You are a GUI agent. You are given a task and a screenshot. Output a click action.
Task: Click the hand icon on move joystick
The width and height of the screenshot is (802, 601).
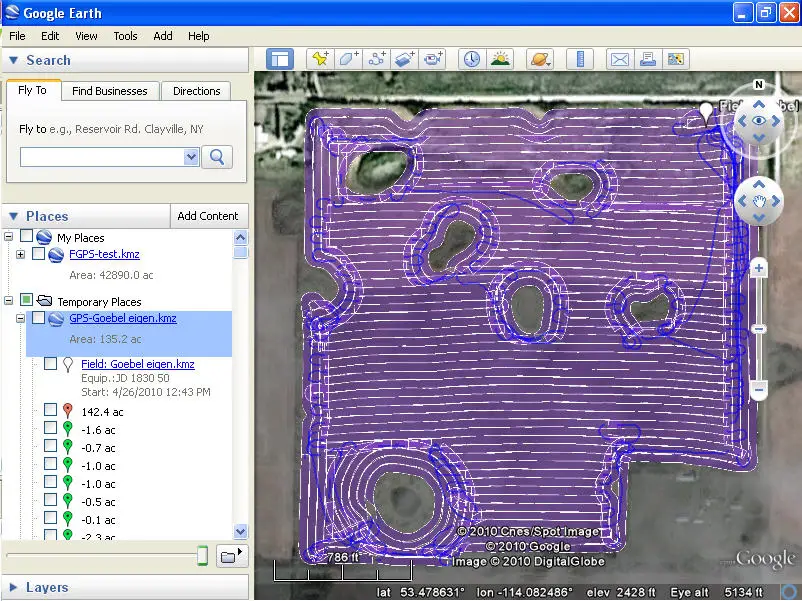(x=759, y=201)
